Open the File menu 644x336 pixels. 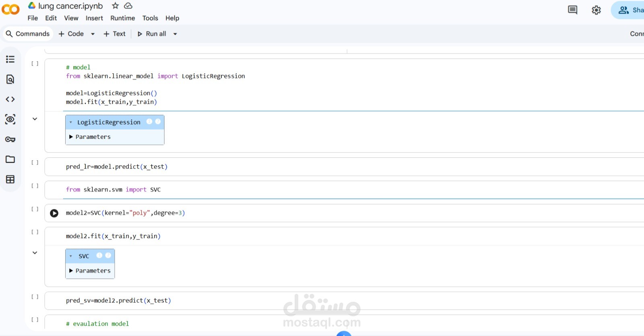(x=33, y=18)
